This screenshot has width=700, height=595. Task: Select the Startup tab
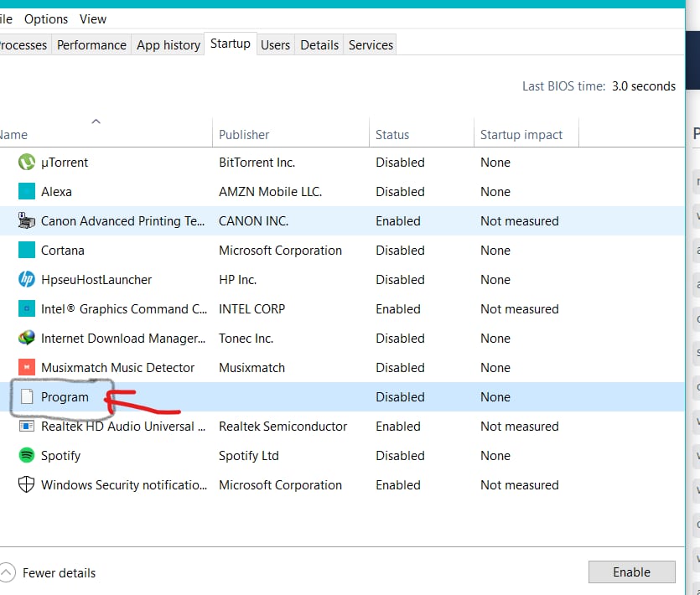tap(231, 44)
